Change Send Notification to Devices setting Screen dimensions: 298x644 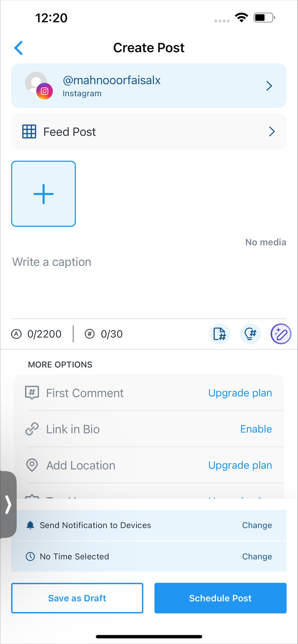257,525
